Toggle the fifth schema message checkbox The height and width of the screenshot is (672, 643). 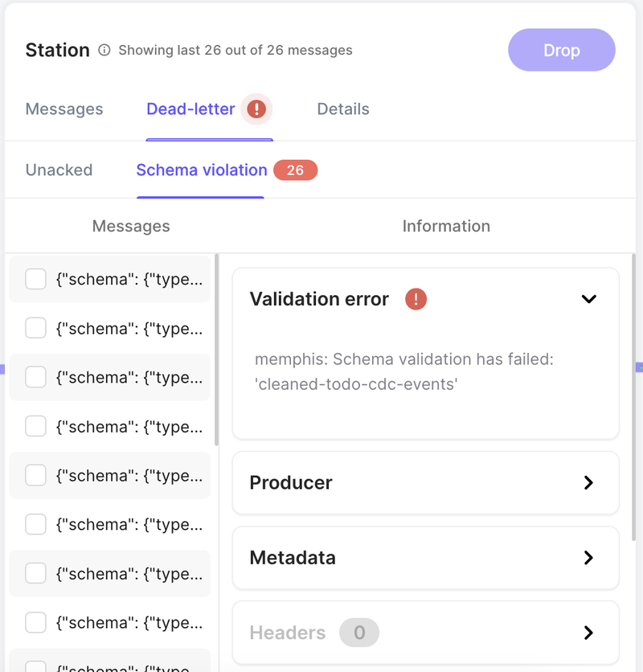click(x=35, y=475)
